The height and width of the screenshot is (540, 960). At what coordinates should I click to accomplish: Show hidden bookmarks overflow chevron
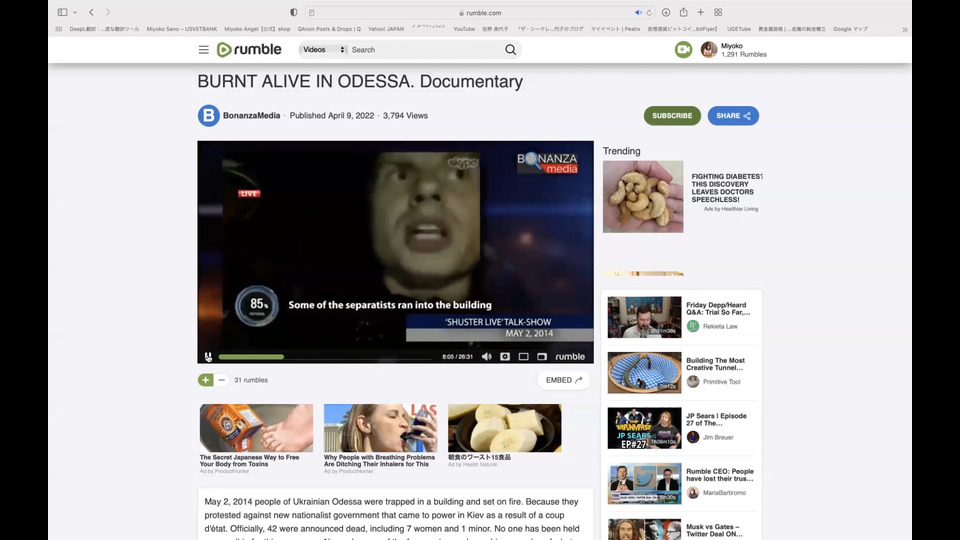(904, 29)
